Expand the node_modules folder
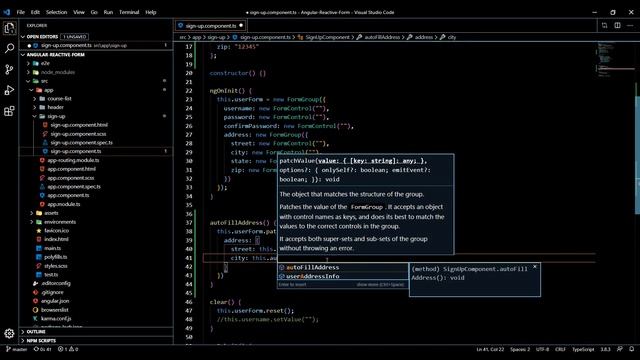640x360 pixels. [x=29, y=72]
